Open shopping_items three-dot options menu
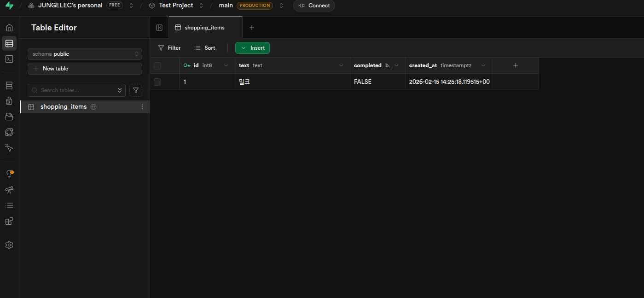This screenshot has width=644, height=298. [142, 107]
